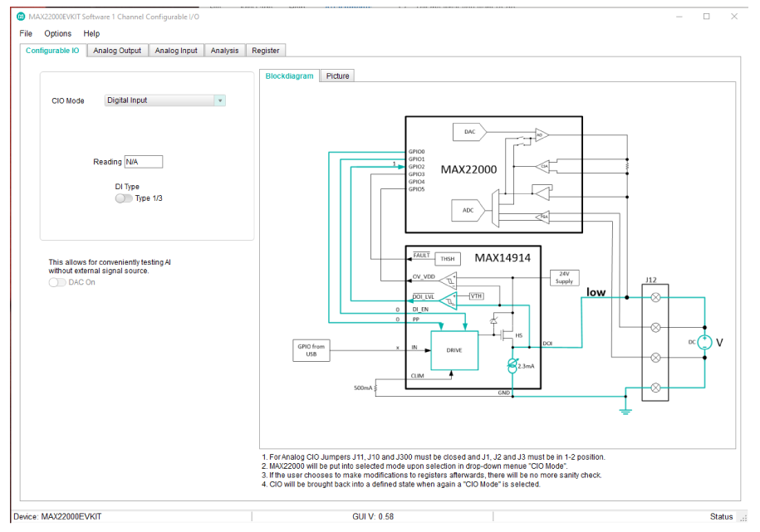This screenshot has height=532, width=760.
Task: Click the ADC block in the diagram
Action: pyautogui.click(x=468, y=210)
